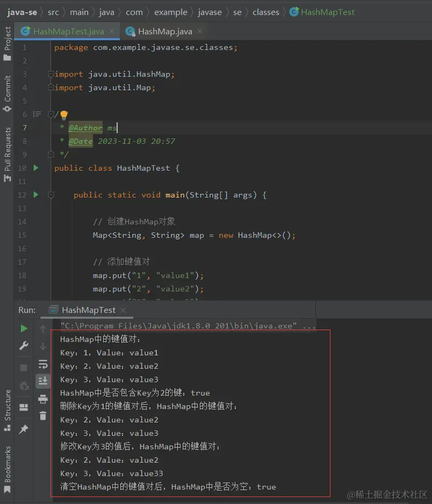The height and width of the screenshot is (504, 432).
Task: Click the green Rerun button in Run panel
Action: pyautogui.click(x=24, y=328)
